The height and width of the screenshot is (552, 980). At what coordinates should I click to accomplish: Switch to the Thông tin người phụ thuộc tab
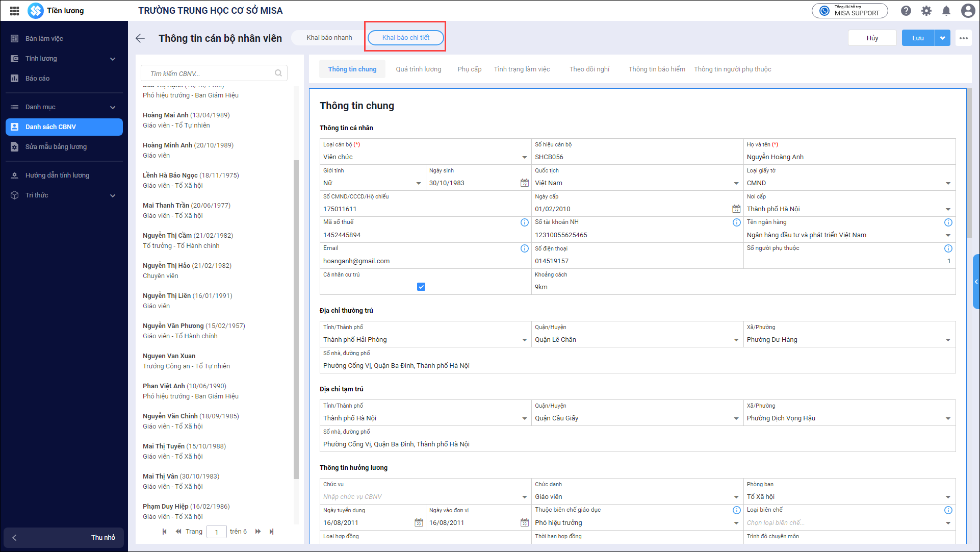click(x=732, y=69)
